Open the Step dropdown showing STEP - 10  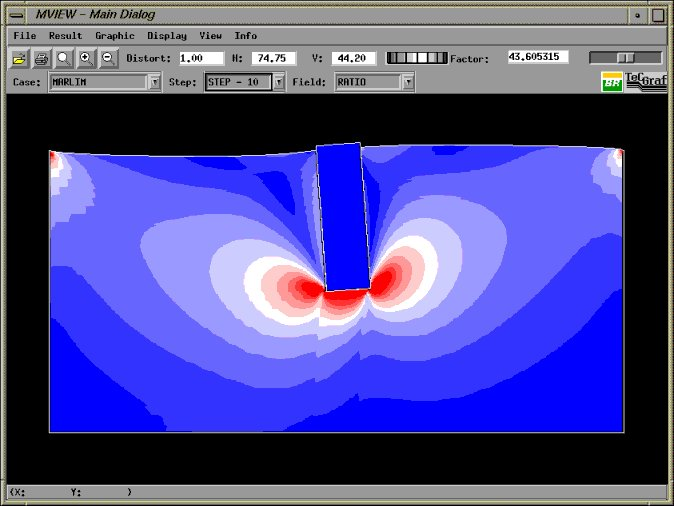tap(279, 82)
